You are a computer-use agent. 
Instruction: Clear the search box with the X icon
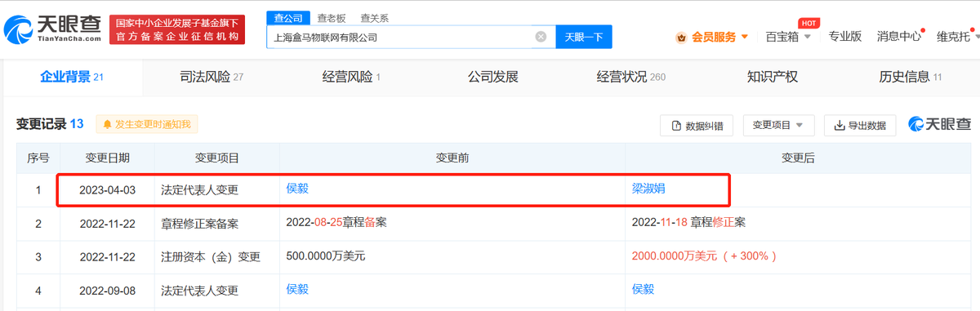coord(541,37)
